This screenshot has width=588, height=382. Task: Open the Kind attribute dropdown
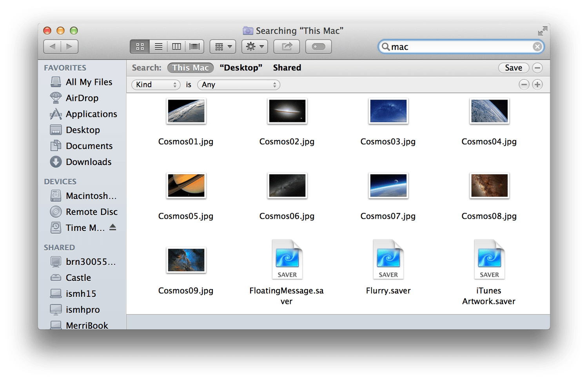tap(156, 85)
